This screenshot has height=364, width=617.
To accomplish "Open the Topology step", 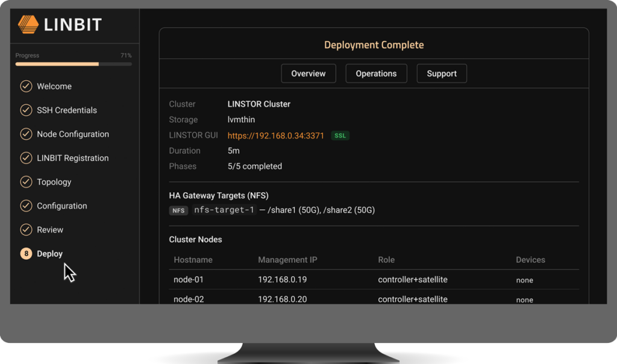I will click(x=54, y=182).
